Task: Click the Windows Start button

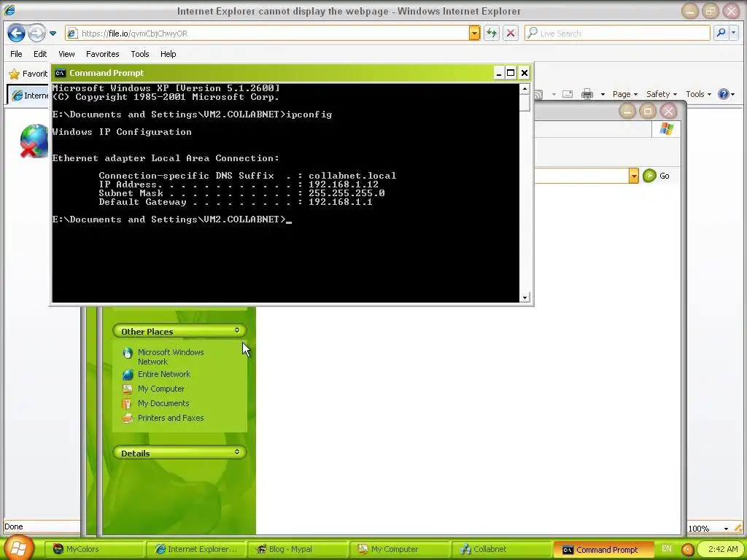Action: 18,548
